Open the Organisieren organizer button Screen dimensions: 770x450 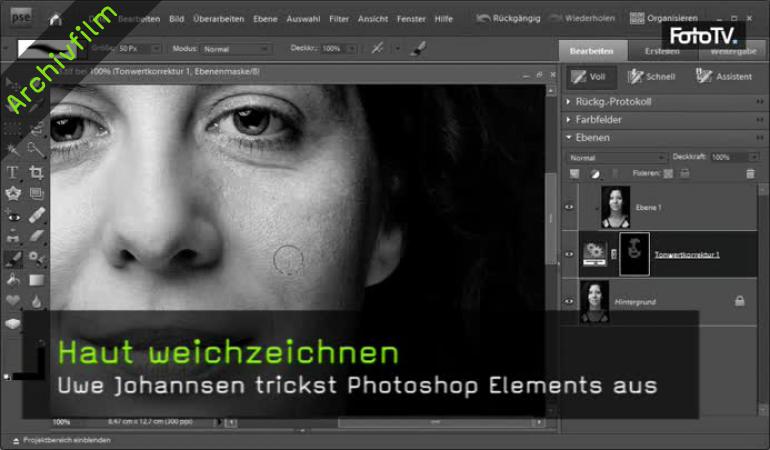point(663,19)
